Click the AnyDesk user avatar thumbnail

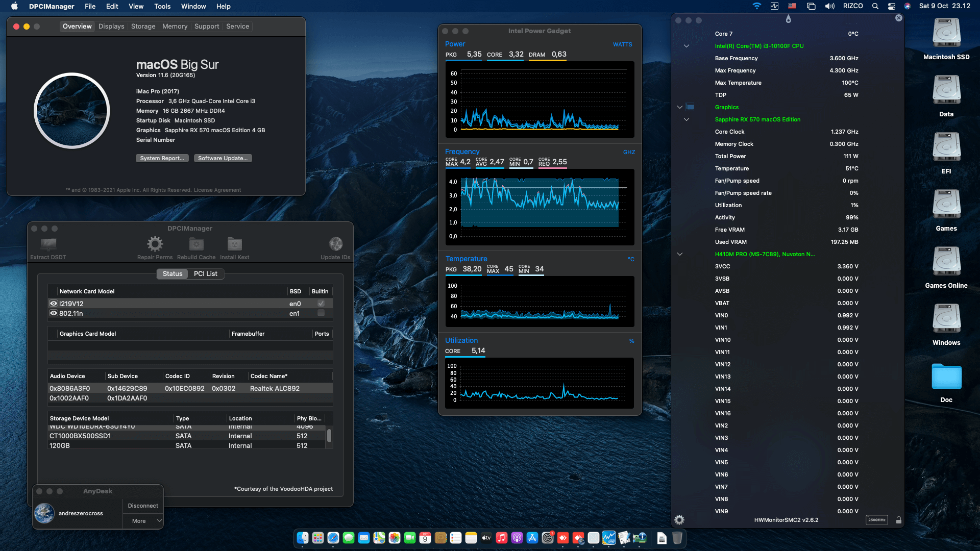point(44,513)
